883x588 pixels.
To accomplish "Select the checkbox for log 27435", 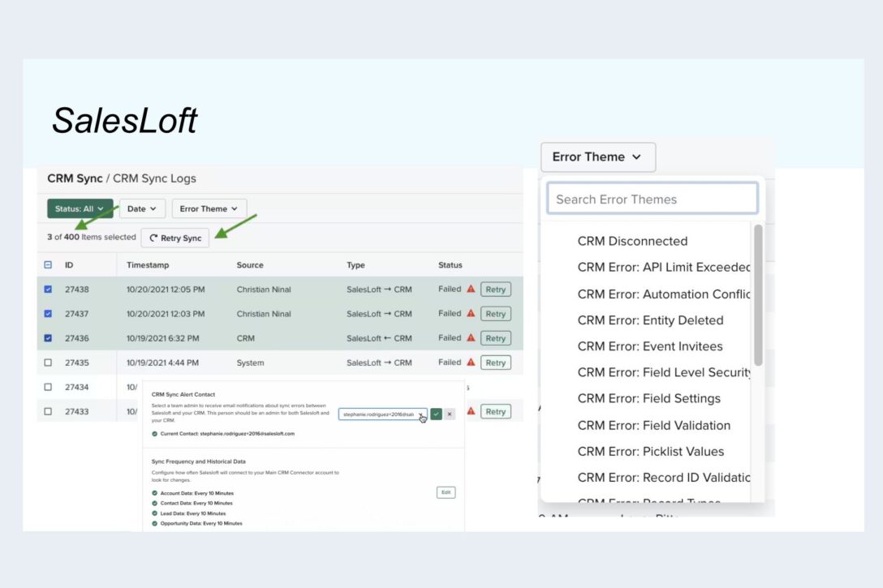I will [x=48, y=363].
